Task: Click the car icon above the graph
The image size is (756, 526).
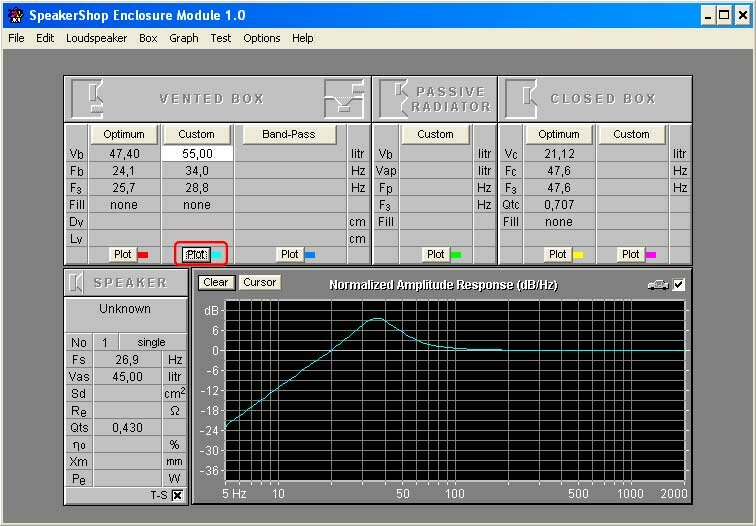Action: 658,285
